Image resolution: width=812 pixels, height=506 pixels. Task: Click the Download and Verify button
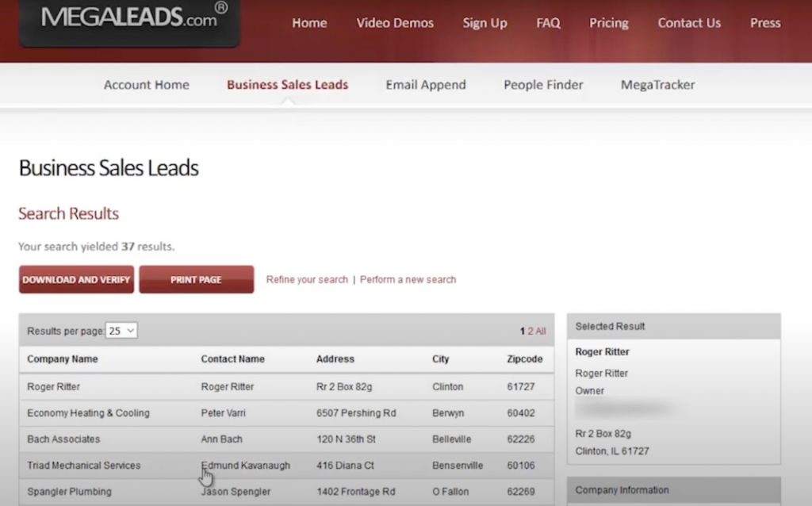[x=77, y=280]
